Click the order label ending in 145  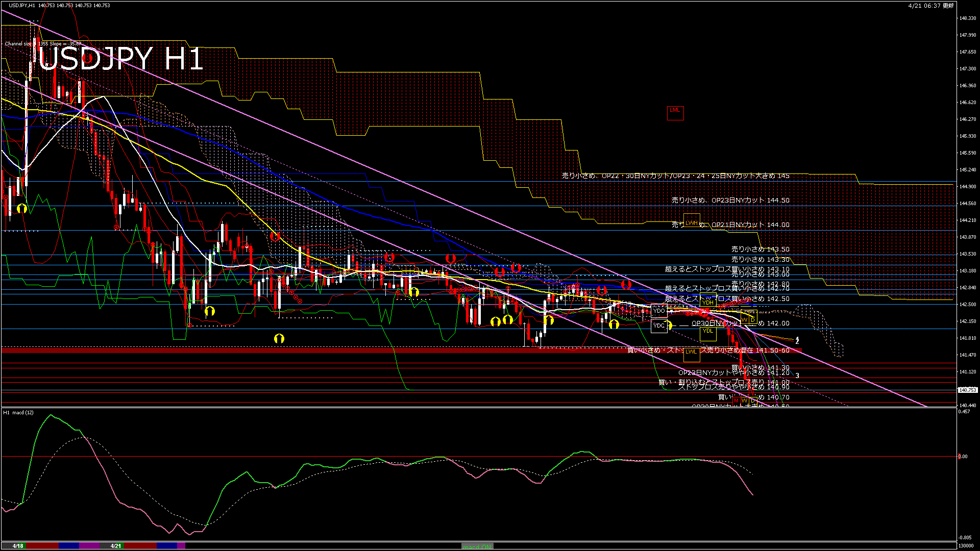pyautogui.click(x=676, y=176)
